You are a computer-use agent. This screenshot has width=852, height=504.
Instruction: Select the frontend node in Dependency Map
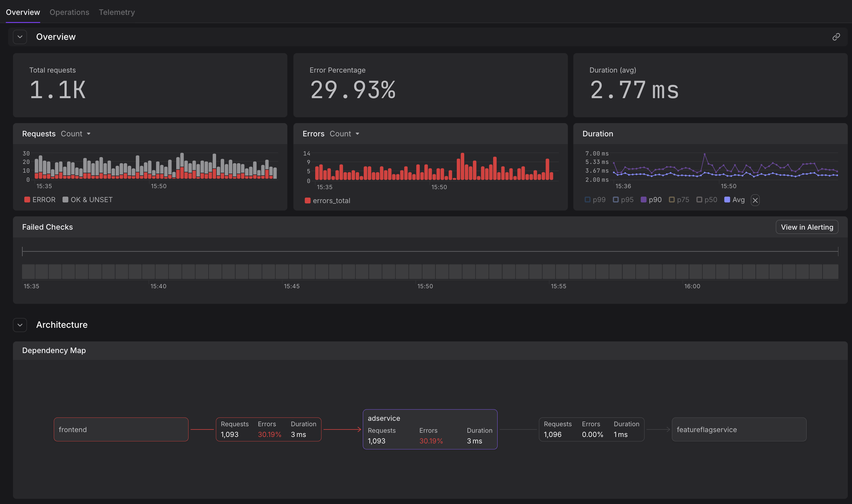point(121,429)
